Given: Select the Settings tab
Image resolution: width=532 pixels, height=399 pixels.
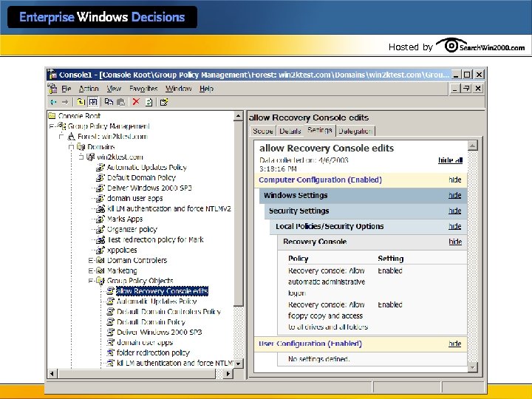Looking at the screenshot, I should click(320, 130).
